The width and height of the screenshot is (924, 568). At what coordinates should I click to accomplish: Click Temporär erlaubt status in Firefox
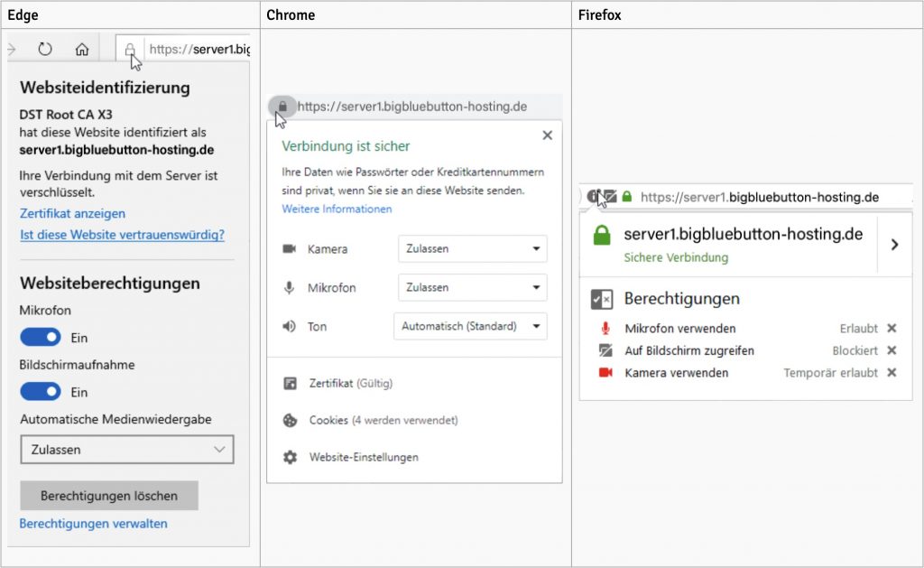830,373
